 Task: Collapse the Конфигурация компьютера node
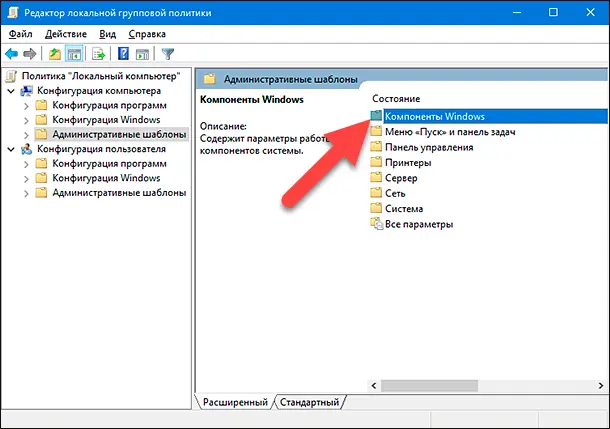pyautogui.click(x=9, y=91)
